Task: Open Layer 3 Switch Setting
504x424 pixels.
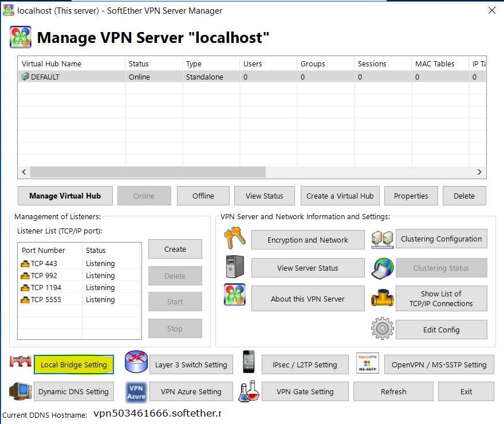Action: 191,364
